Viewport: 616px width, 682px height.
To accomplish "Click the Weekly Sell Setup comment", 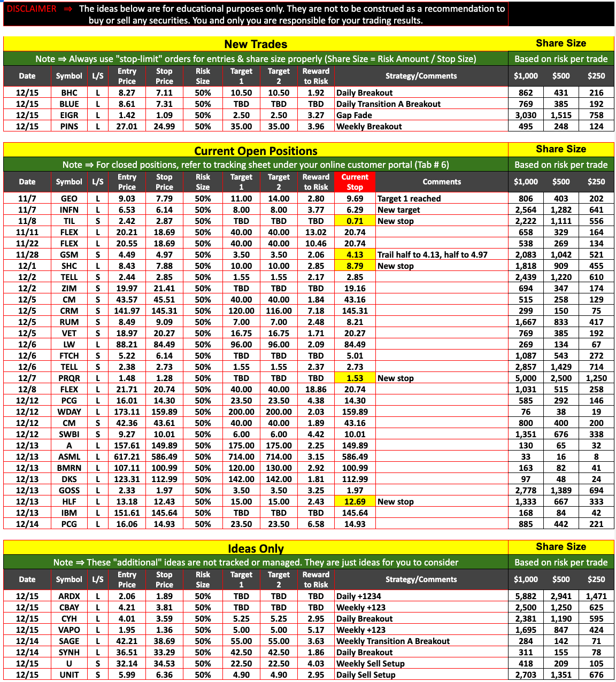I will [x=370, y=663].
